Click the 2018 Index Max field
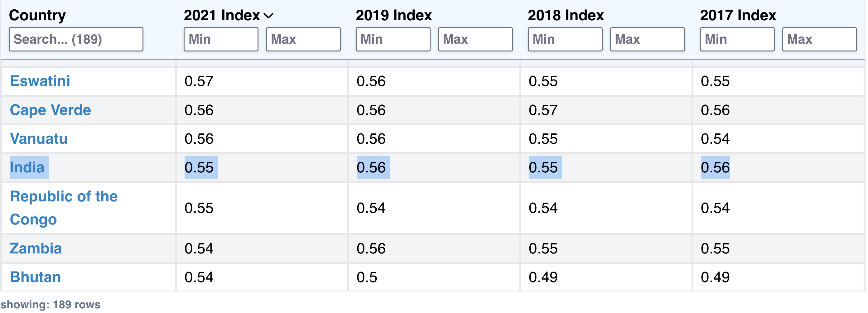This screenshot has width=868, height=313. (x=647, y=39)
